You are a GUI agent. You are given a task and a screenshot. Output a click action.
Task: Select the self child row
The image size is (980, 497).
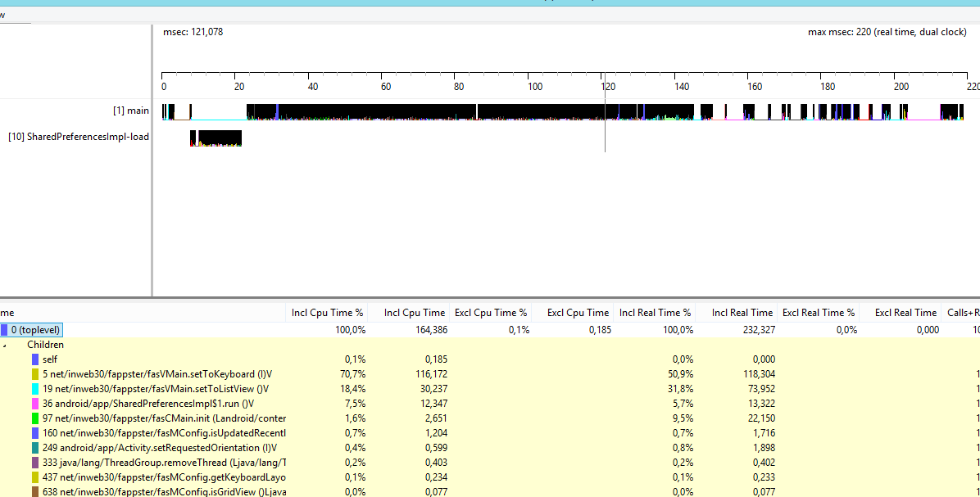[x=490, y=359]
